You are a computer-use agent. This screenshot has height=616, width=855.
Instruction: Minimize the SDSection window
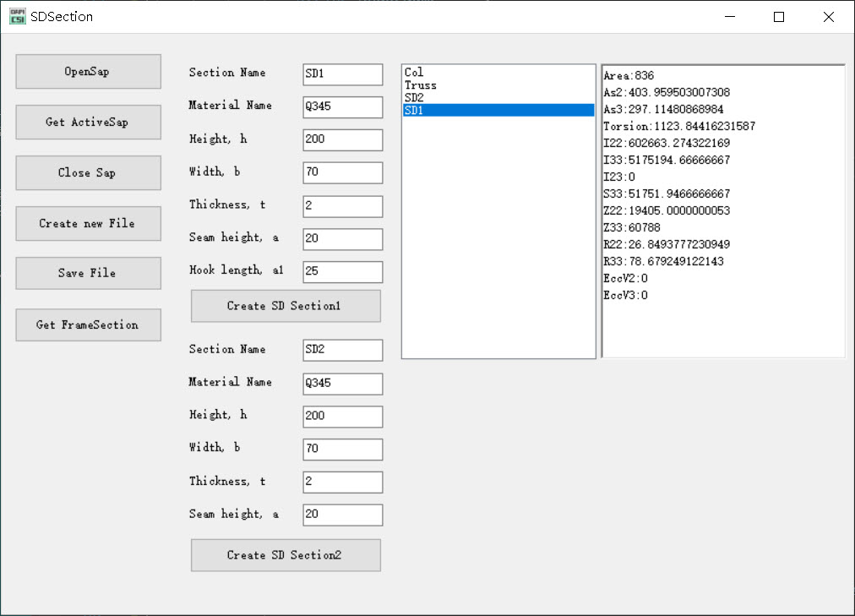click(730, 17)
